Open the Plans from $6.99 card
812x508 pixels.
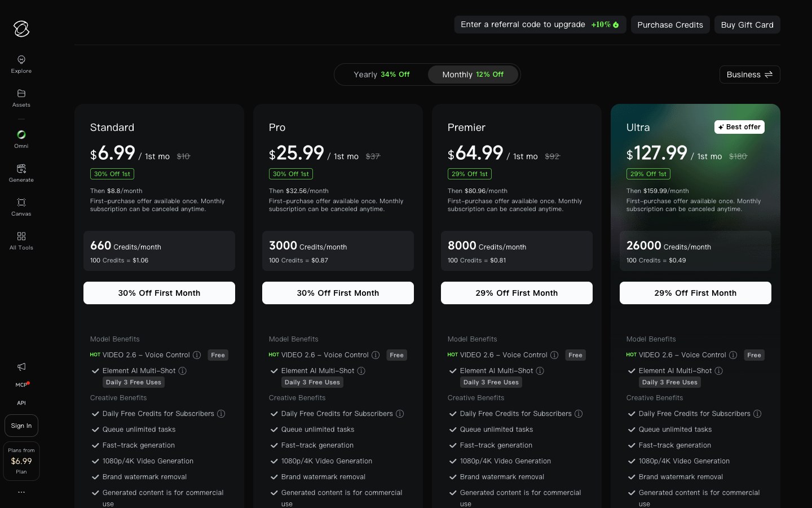pos(21,461)
